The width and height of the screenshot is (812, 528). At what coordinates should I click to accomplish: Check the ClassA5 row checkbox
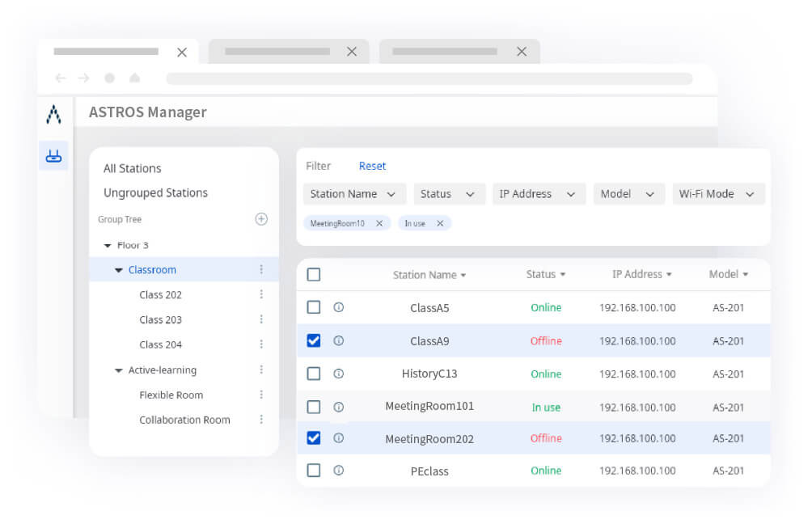314,307
